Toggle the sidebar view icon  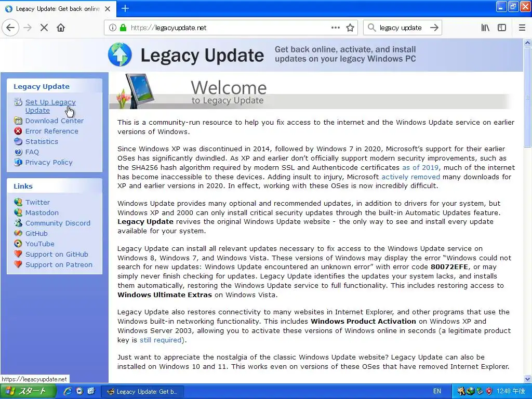click(x=502, y=28)
